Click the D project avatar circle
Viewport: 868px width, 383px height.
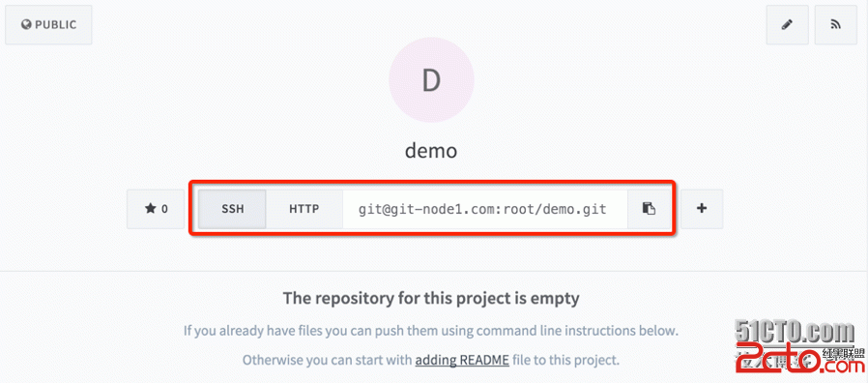(431, 81)
